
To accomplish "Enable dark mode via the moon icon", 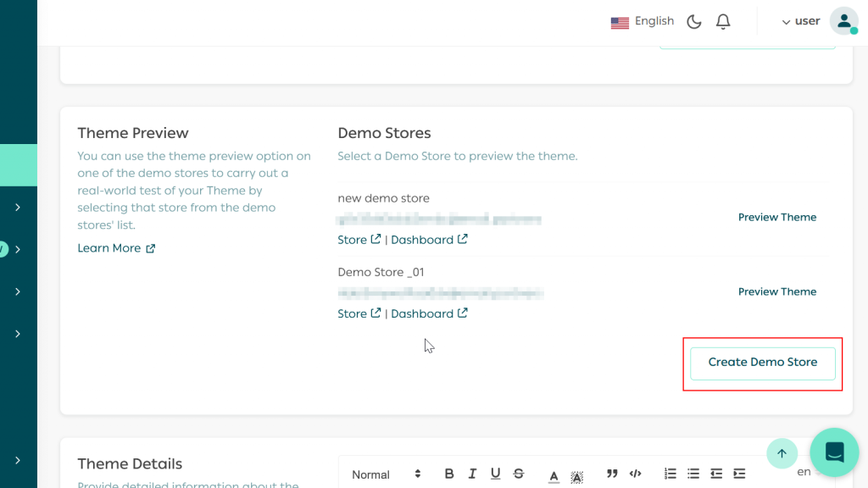I will [693, 21].
